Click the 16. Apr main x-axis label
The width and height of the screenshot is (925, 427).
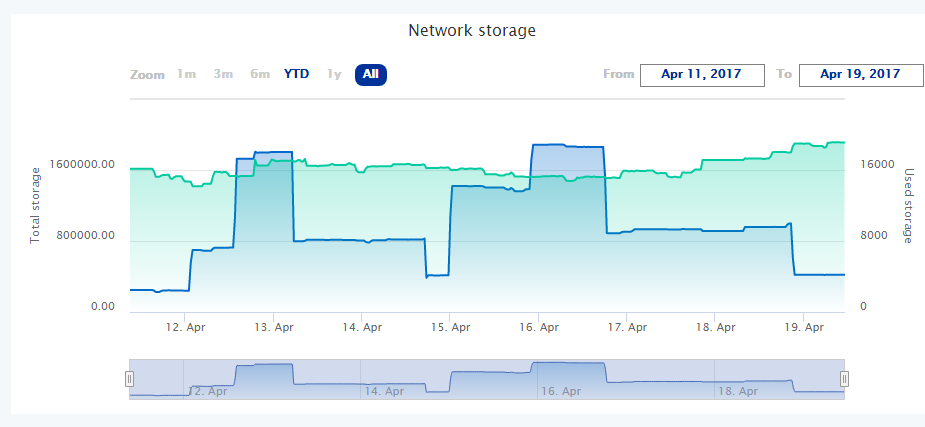coord(539,327)
